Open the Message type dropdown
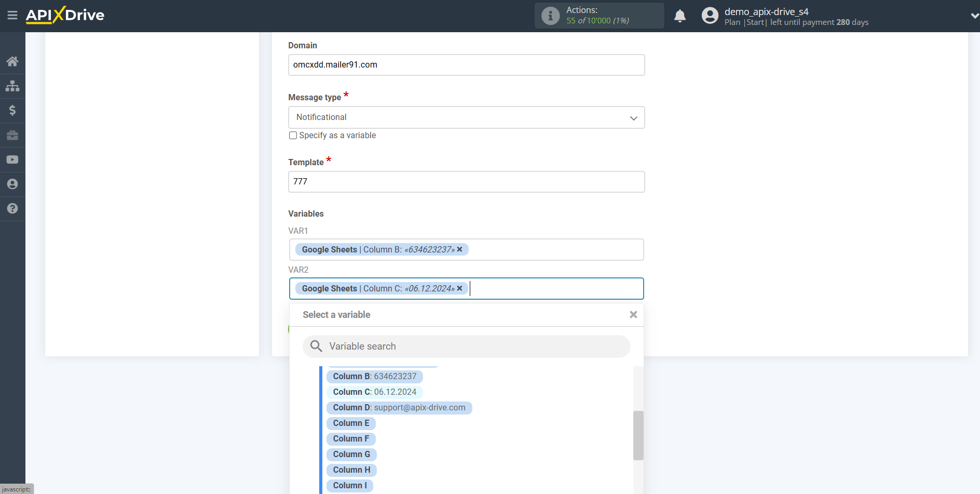 [467, 117]
